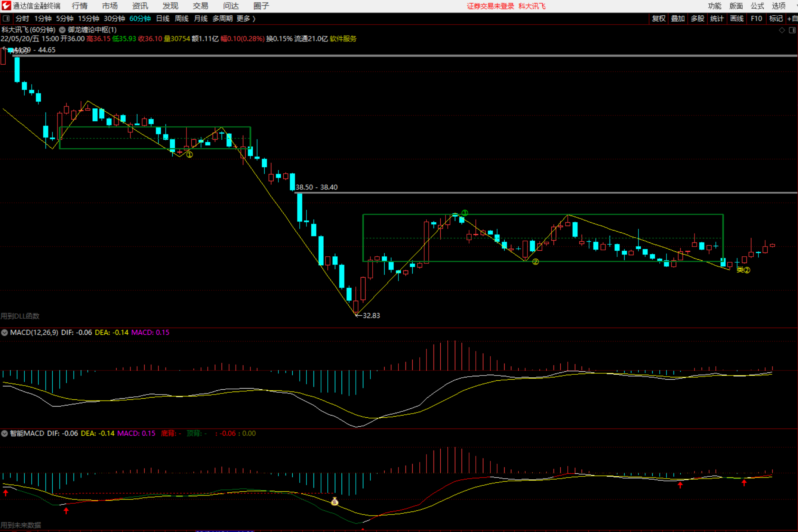This screenshot has width=798, height=532.
Task: Toggle the 叠加 overlay button
Action: (678, 18)
